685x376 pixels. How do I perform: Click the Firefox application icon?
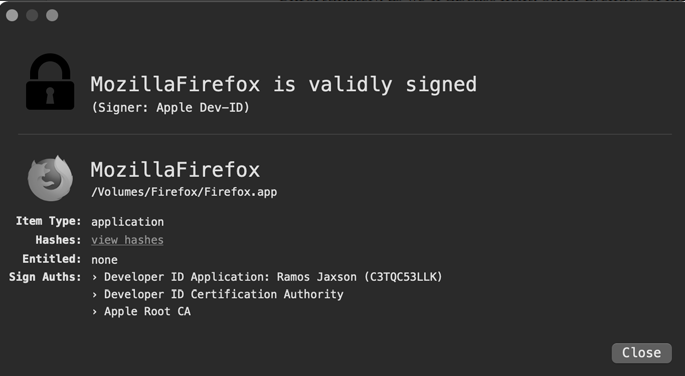coord(50,178)
